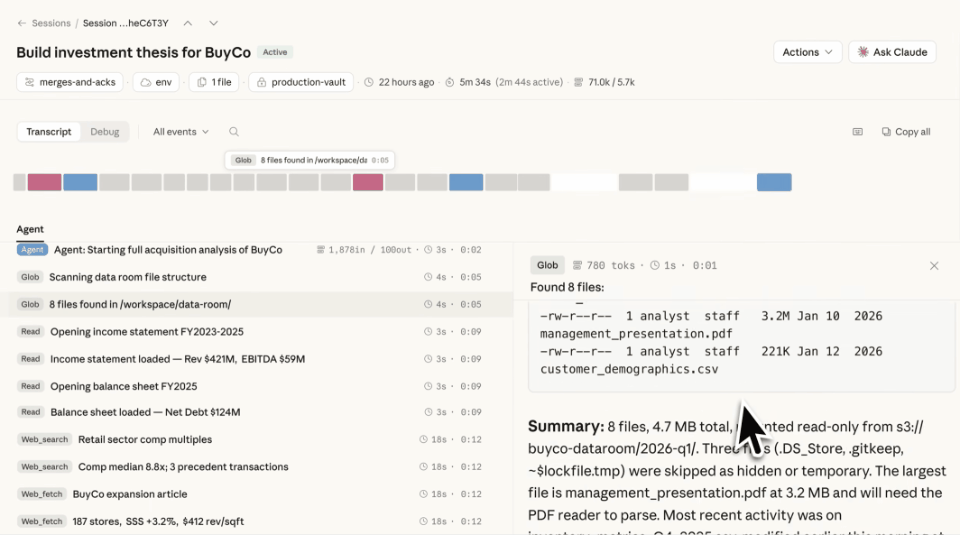Click the search icon in the transcript toolbar
Image resolution: width=960 pixels, height=535 pixels.
[x=234, y=132]
